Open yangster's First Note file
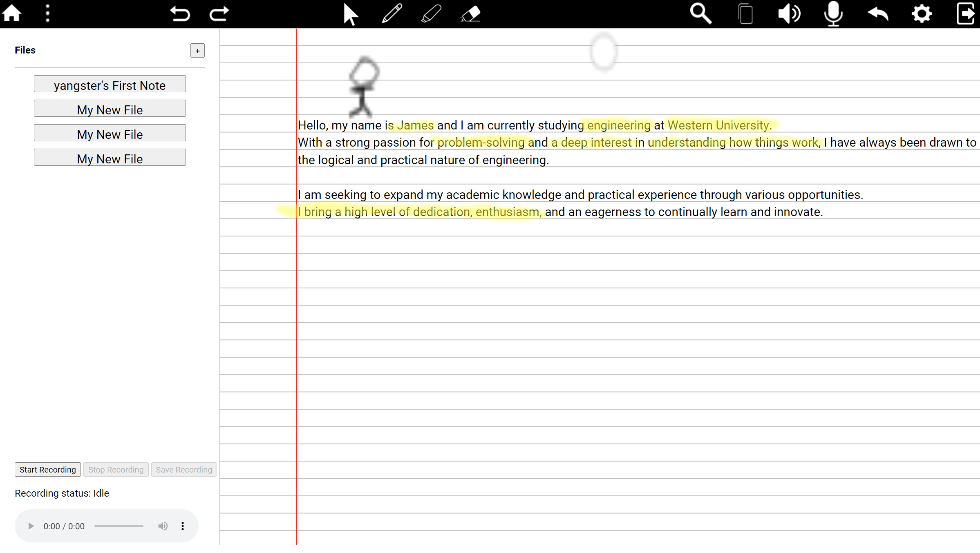The width and height of the screenshot is (980, 553). pyautogui.click(x=110, y=85)
